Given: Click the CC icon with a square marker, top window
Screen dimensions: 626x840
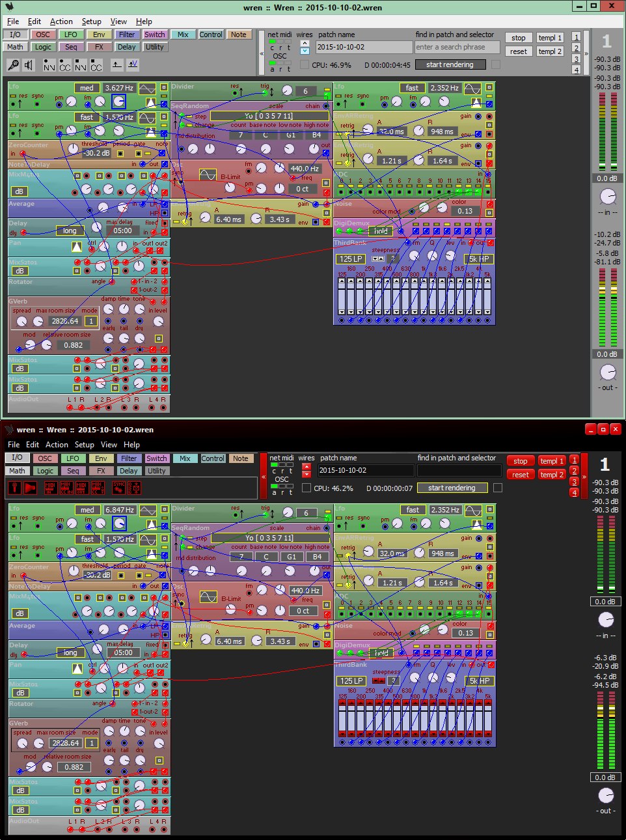Looking at the screenshot, I should coord(96,65).
